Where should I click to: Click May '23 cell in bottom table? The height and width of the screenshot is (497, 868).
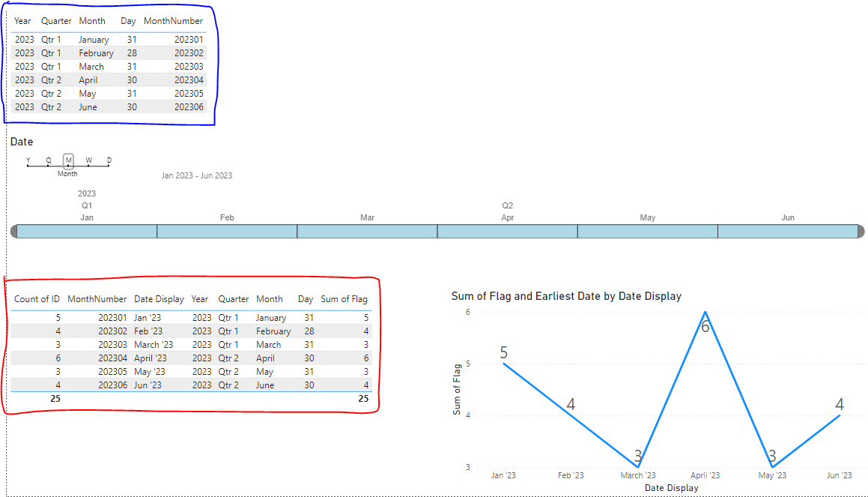tap(150, 372)
